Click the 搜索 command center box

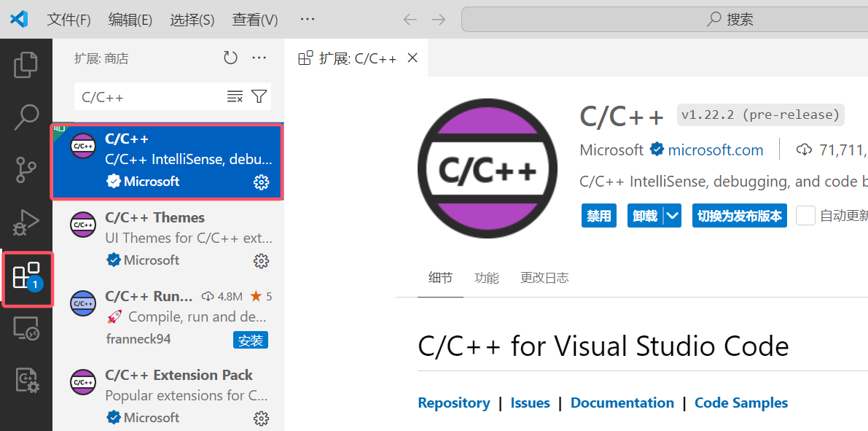click(x=664, y=20)
